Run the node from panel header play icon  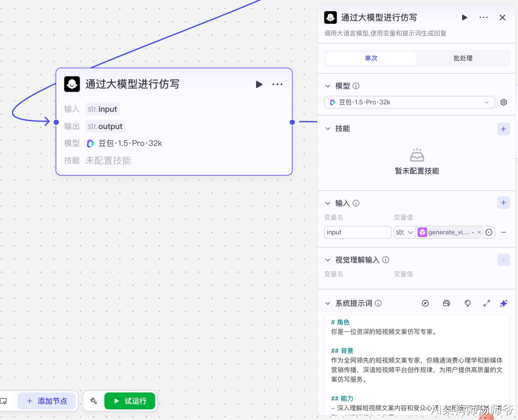464,18
